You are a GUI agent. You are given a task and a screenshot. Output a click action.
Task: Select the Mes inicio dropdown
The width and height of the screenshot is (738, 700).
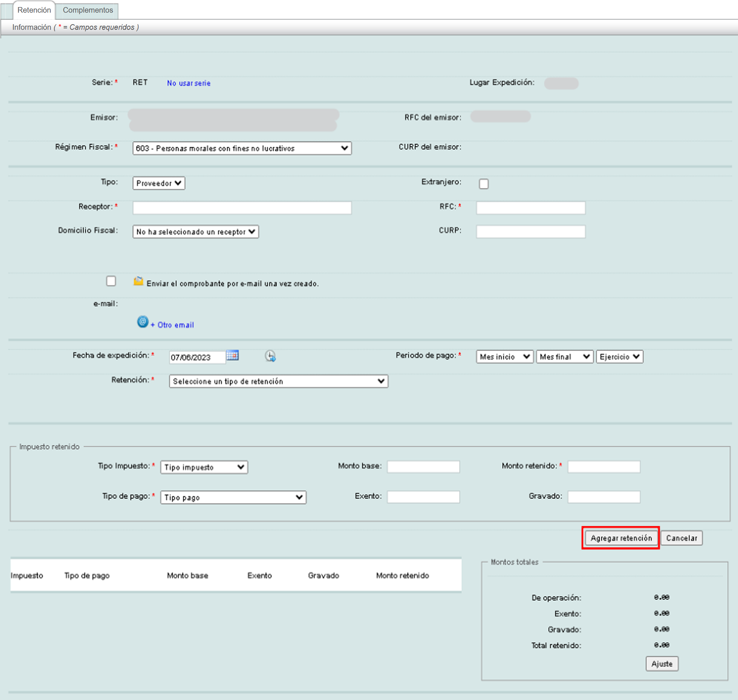(x=504, y=357)
